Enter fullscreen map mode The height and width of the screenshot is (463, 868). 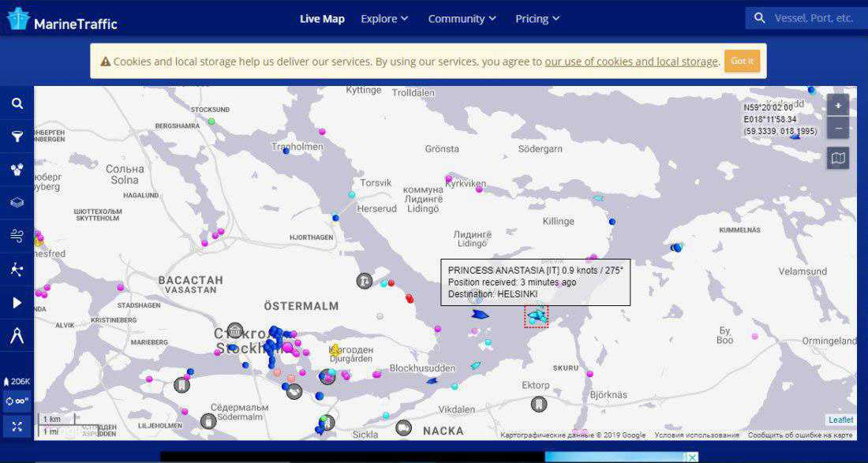tap(17, 427)
